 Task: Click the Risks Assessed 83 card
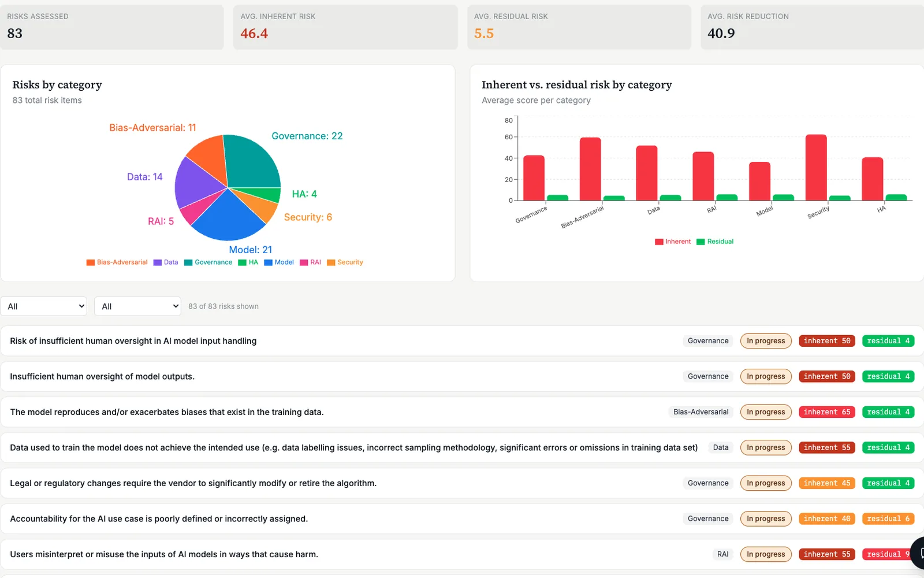coord(111,27)
